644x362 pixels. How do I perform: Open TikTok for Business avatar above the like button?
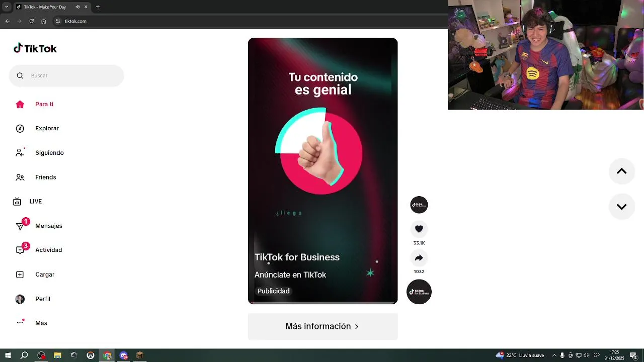click(x=419, y=205)
